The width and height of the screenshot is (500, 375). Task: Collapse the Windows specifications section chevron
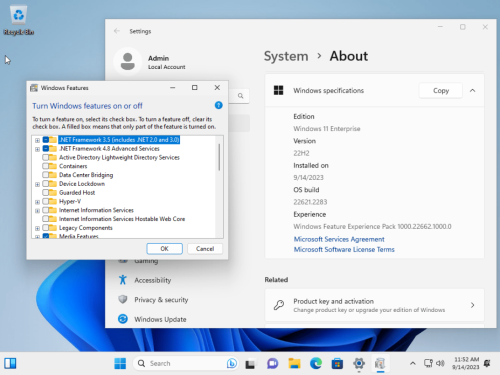pos(472,90)
